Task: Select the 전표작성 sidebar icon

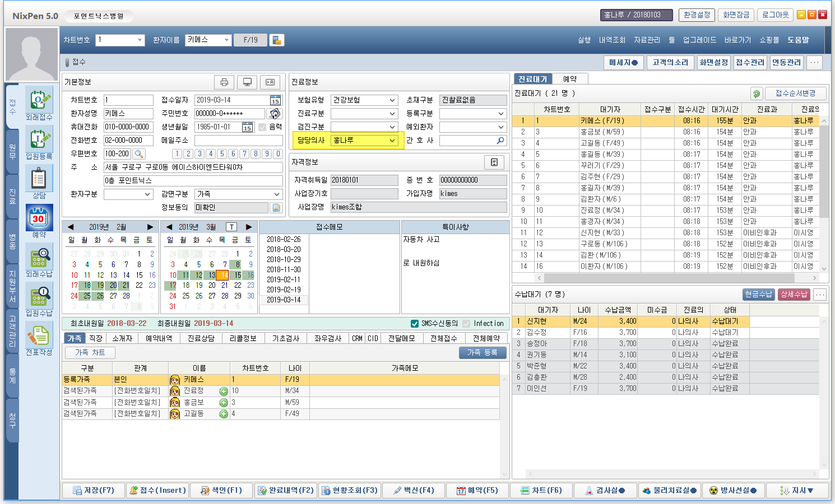Action: point(39,336)
